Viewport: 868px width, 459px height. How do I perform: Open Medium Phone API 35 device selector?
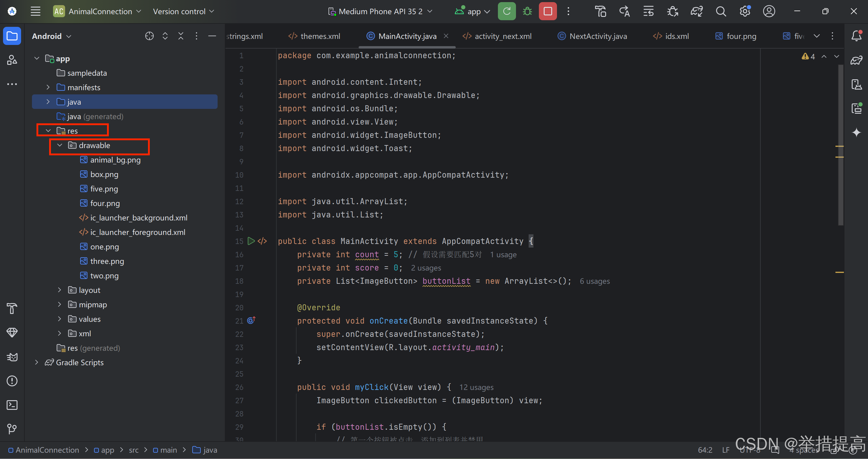(380, 11)
